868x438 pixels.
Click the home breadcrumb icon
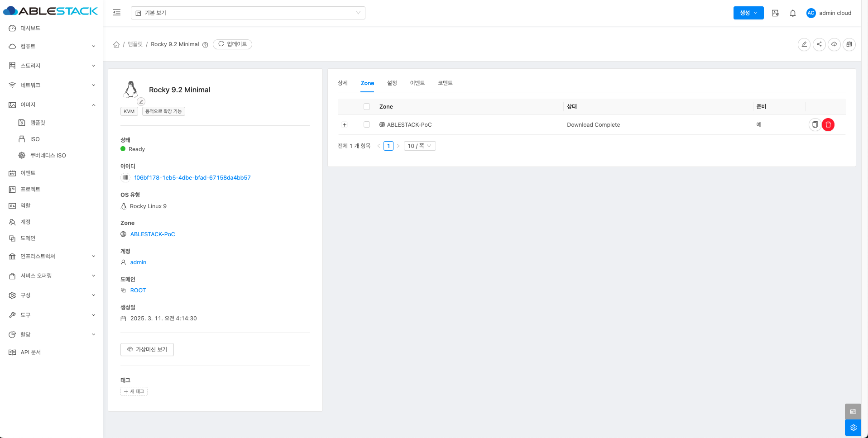click(x=116, y=44)
